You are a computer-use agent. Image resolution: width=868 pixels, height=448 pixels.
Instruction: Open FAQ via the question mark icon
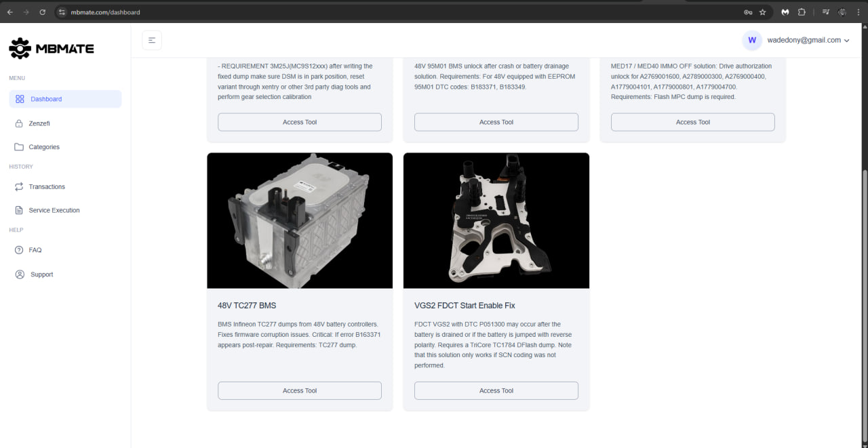click(x=18, y=250)
